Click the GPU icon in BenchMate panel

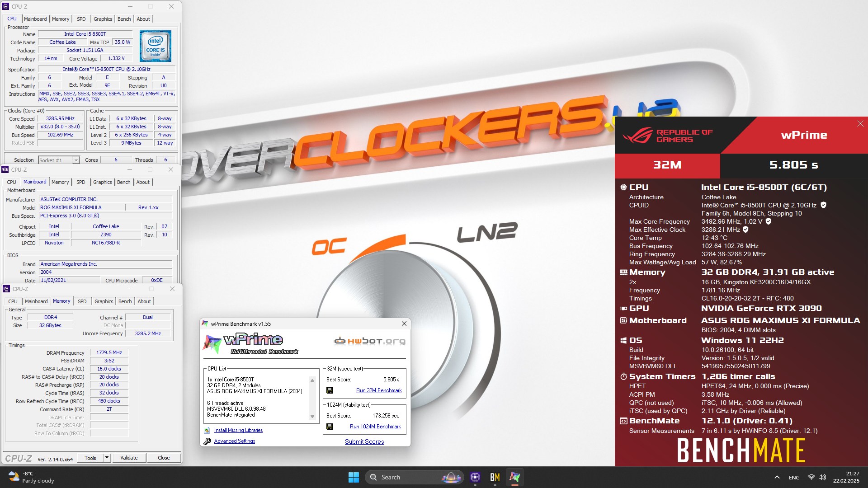623,308
